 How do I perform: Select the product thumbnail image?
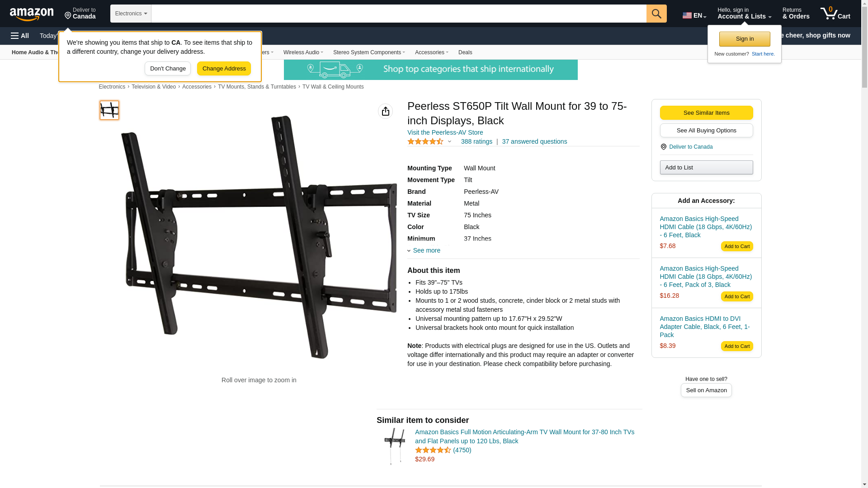point(109,110)
